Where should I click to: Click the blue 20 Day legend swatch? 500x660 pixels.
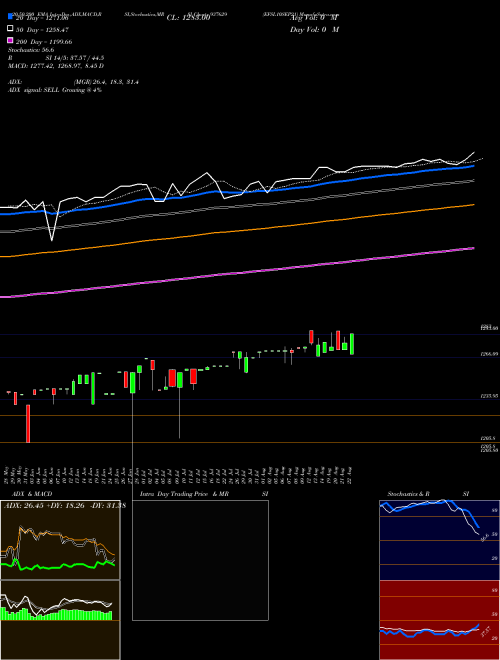[11, 17]
